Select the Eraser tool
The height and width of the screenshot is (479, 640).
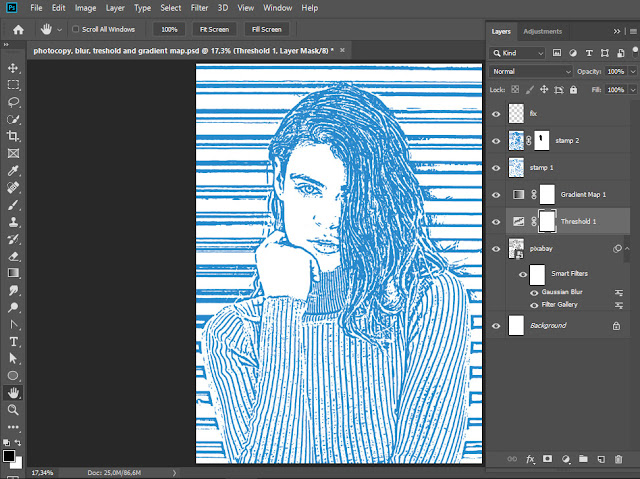click(x=13, y=256)
